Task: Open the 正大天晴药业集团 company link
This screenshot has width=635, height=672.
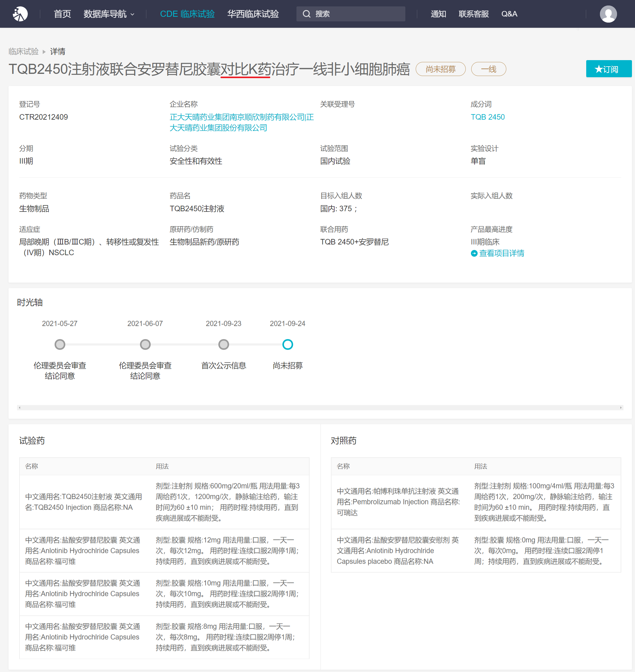Action: click(241, 122)
